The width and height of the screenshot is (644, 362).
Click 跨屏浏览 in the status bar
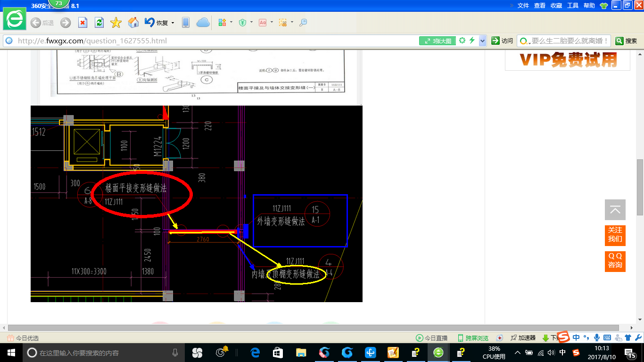pos(473,338)
